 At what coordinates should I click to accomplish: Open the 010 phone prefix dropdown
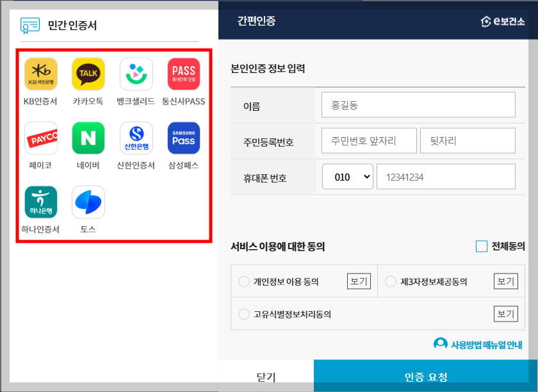pos(348,177)
